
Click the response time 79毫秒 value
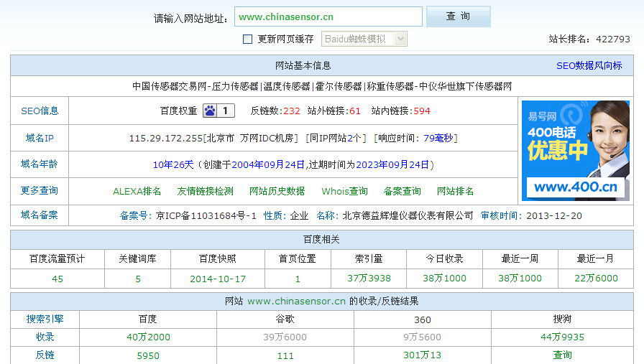[x=438, y=139]
